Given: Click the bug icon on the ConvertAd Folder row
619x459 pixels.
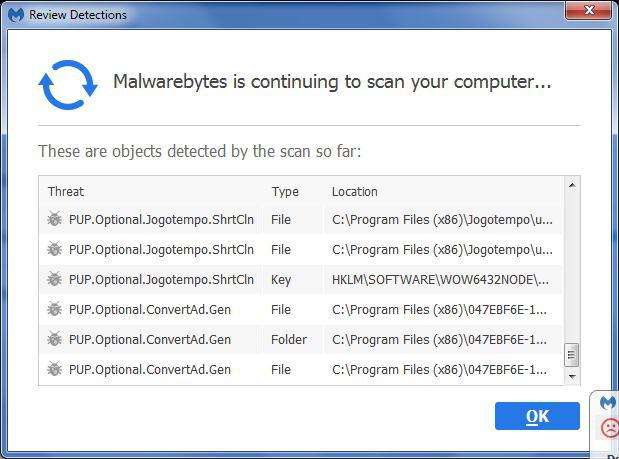Looking at the screenshot, I should pos(54,340).
